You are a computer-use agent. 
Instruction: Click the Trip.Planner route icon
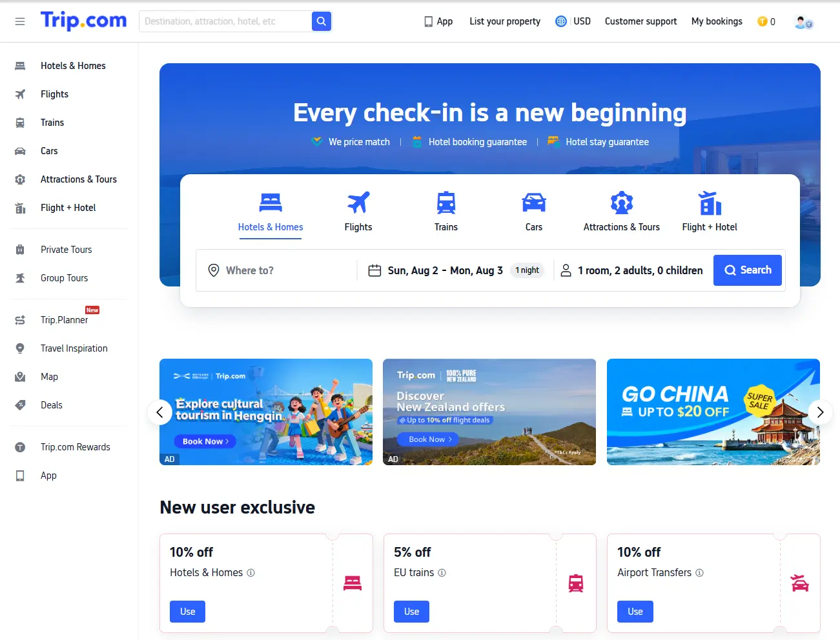20,320
